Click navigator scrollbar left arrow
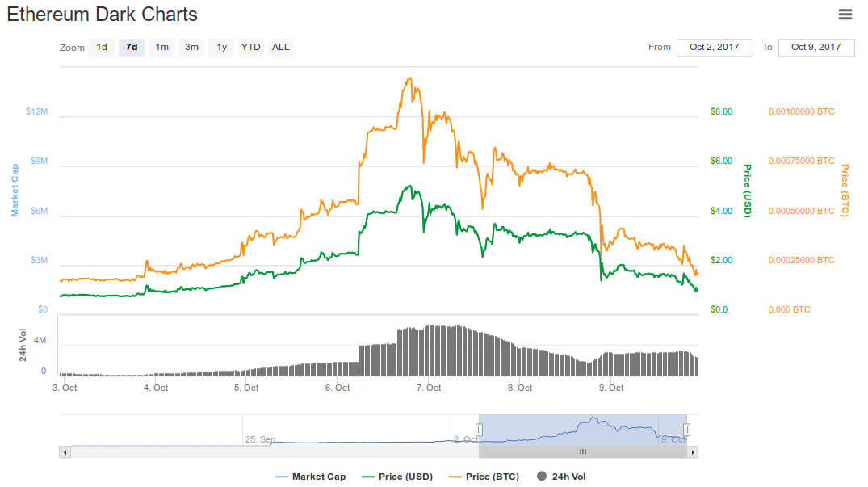The height and width of the screenshot is (487, 868). 65,452
